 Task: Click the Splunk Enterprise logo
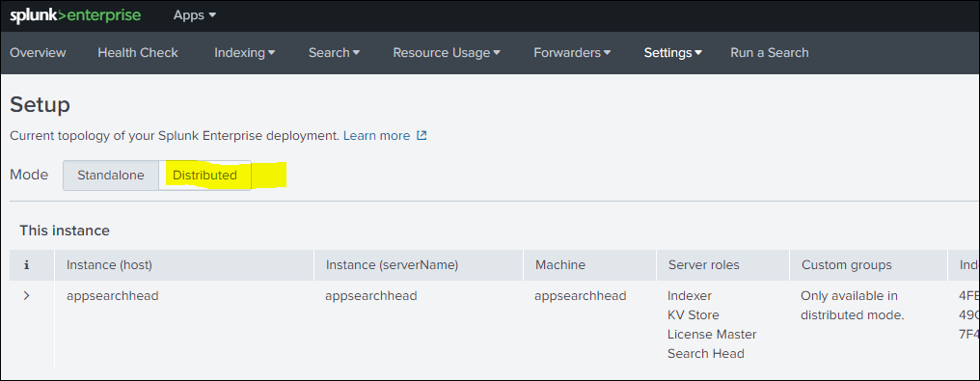click(x=75, y=15)
